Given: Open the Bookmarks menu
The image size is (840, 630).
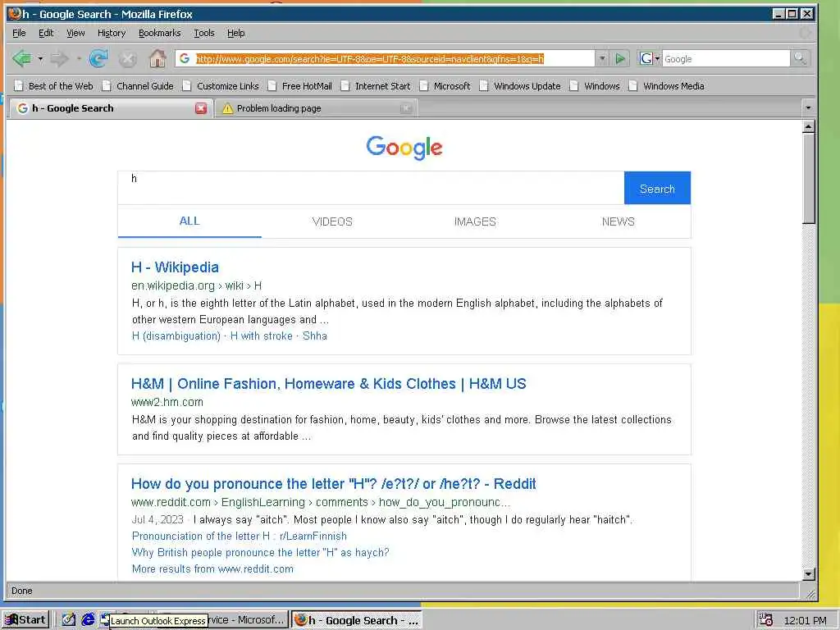Looking at the screenshot, I should pos(160,33).
